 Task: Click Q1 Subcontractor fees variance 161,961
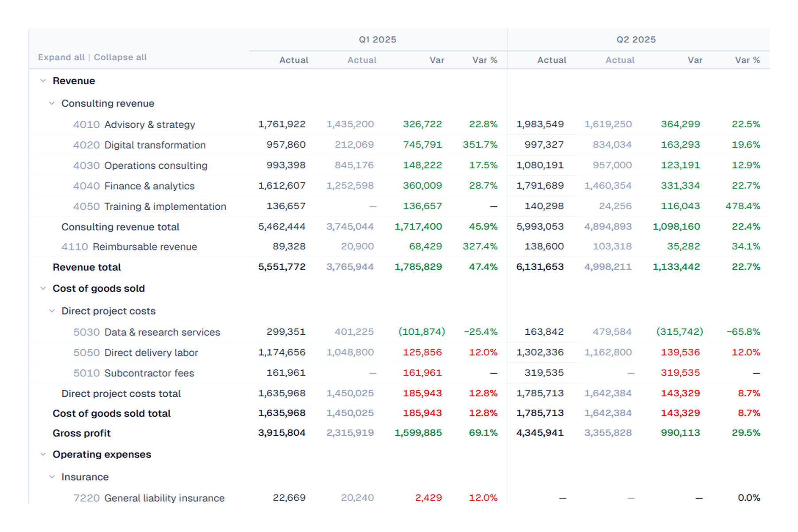pos(422,372)
